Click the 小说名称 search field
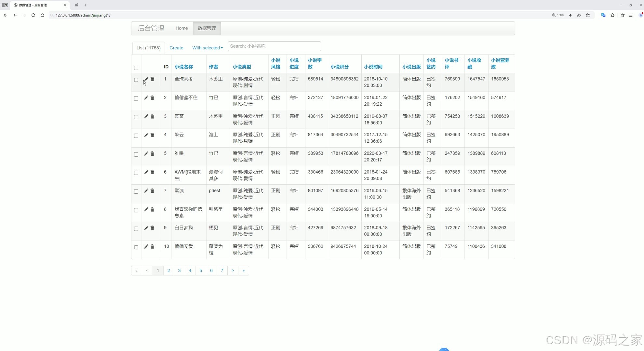The image size is (644, 351). [274, 46]
